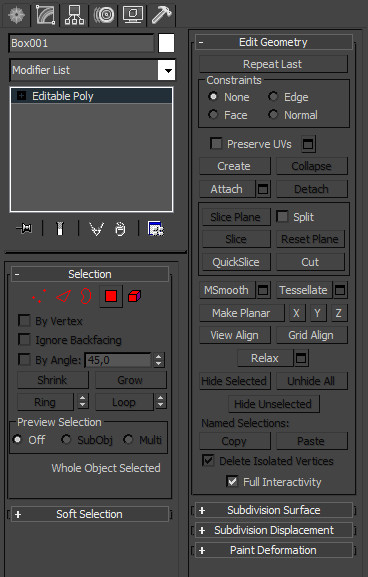Open the Attach List settings icon

pos(263,189)
